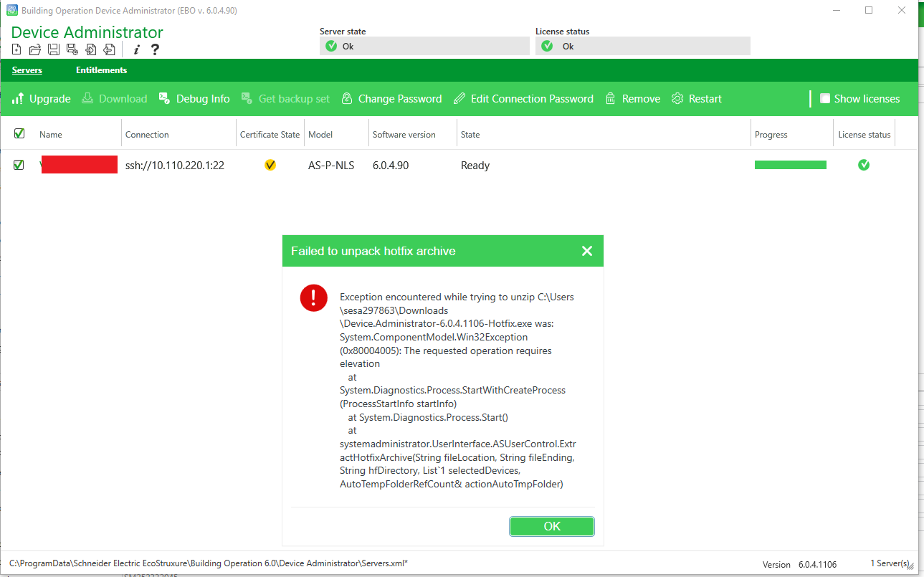Sort by the State column header
The image size is (924, 577).
click(470, 134)
